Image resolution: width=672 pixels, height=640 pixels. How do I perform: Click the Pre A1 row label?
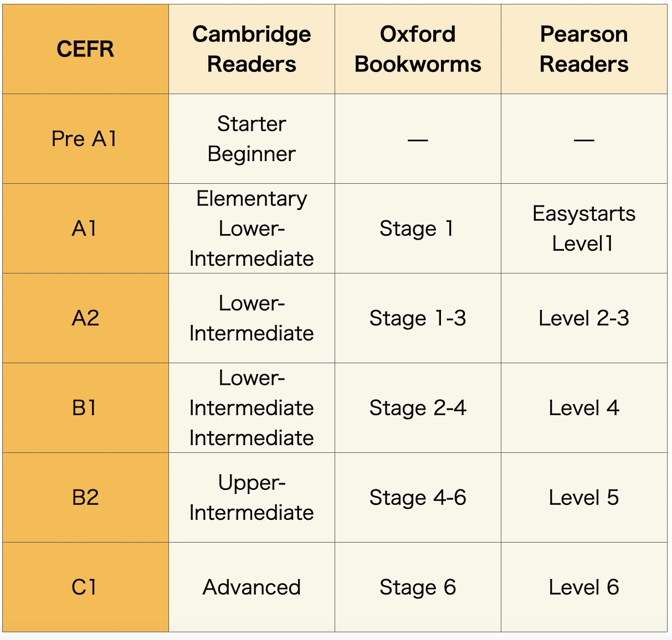(x=85, y=139)
